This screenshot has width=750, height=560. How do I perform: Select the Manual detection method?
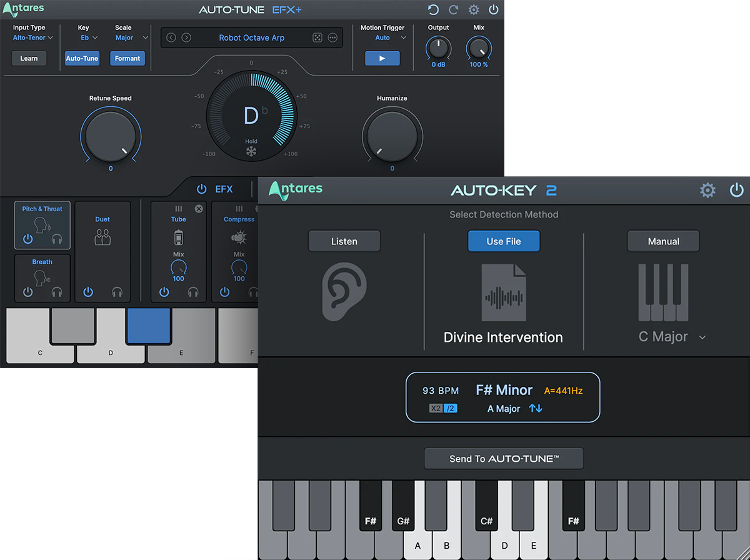(664, 241)
